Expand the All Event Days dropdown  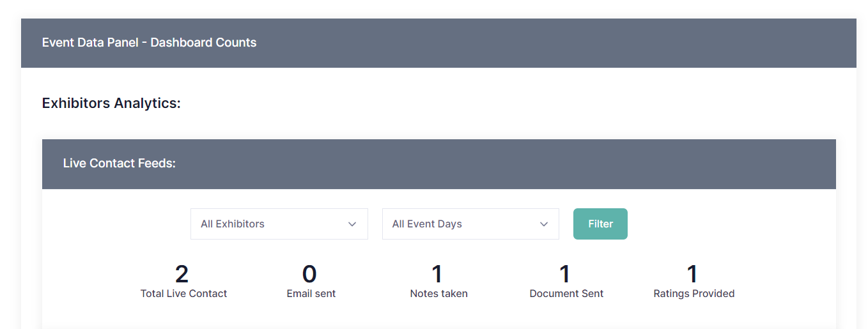click(x=470, y=224)
